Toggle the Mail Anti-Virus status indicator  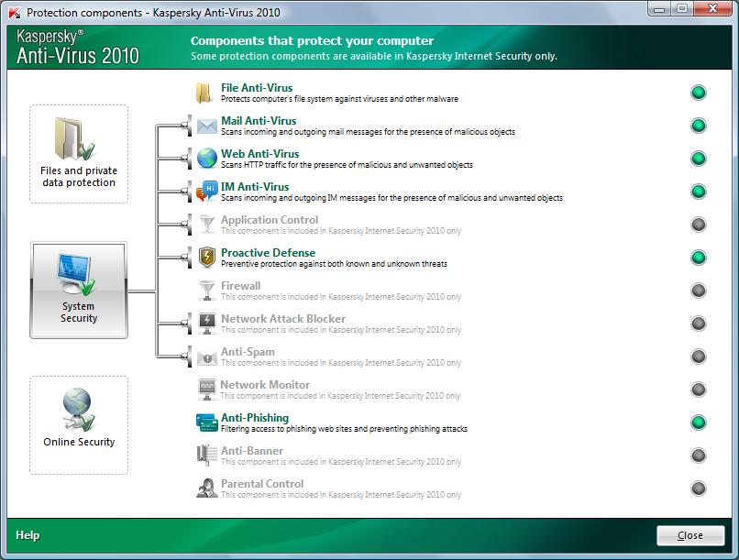[x=699, y=126]
